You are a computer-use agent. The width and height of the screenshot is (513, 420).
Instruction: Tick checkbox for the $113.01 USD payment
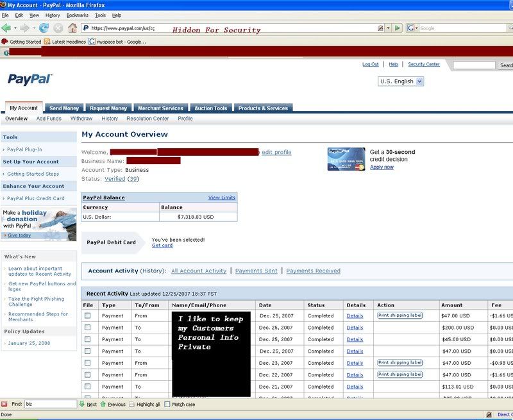coord(87,386)
